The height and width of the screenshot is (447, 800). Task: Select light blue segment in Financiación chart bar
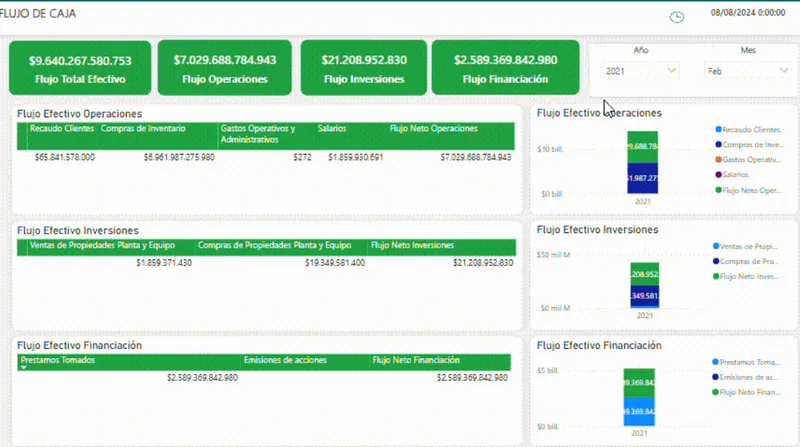coord(639,412)
